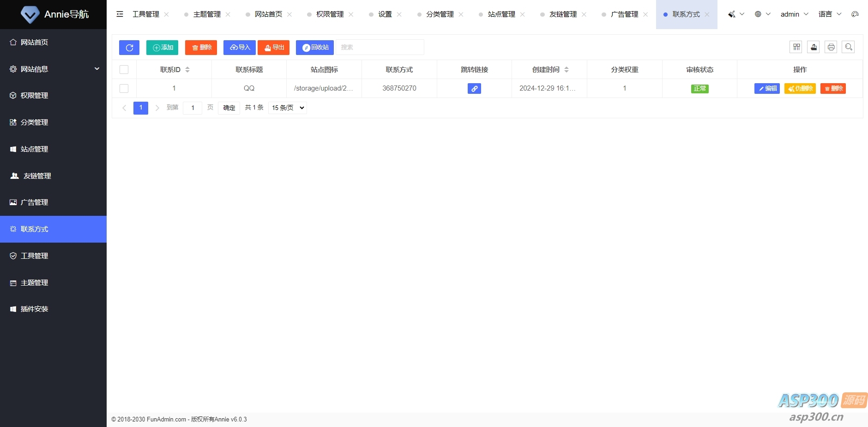Check the checkbox for the QQ row
The width and height of the screenshot is (868, 427).
coord(124,88)
